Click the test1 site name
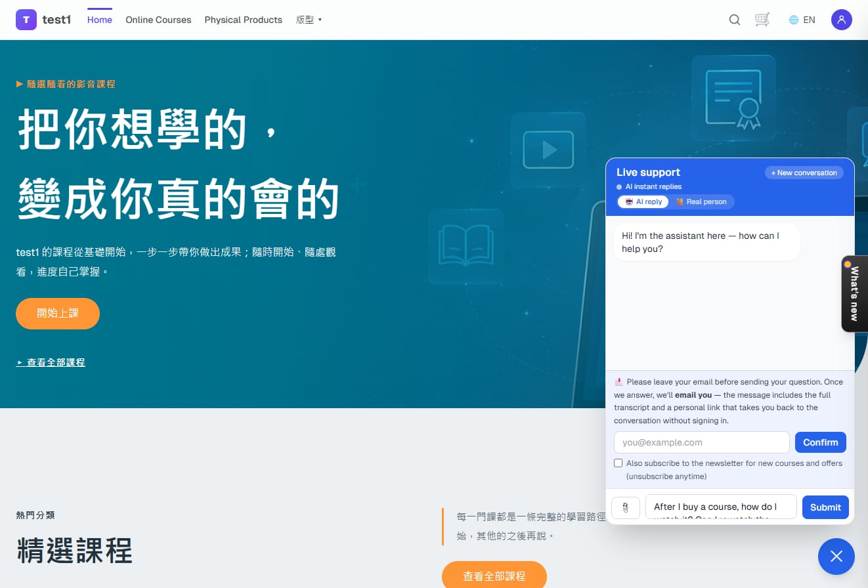868x588 pixels. [56, 20]
